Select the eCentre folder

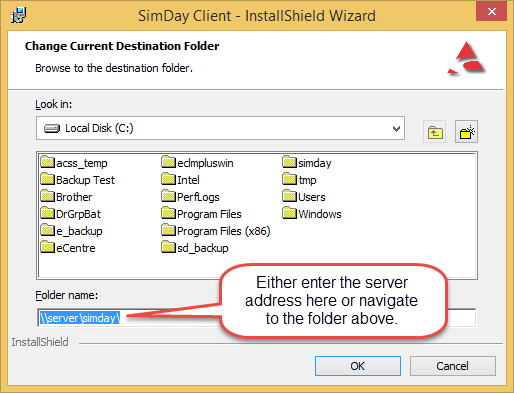coord(68,248)
